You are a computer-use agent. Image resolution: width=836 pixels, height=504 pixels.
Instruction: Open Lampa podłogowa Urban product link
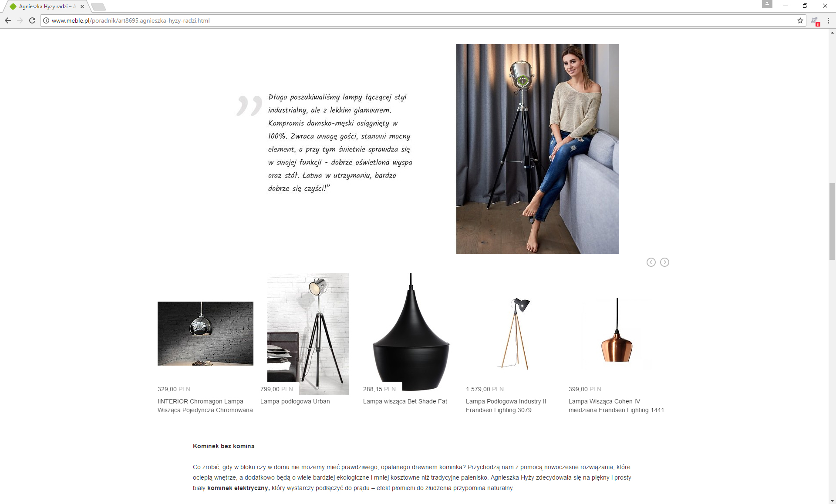295,401
